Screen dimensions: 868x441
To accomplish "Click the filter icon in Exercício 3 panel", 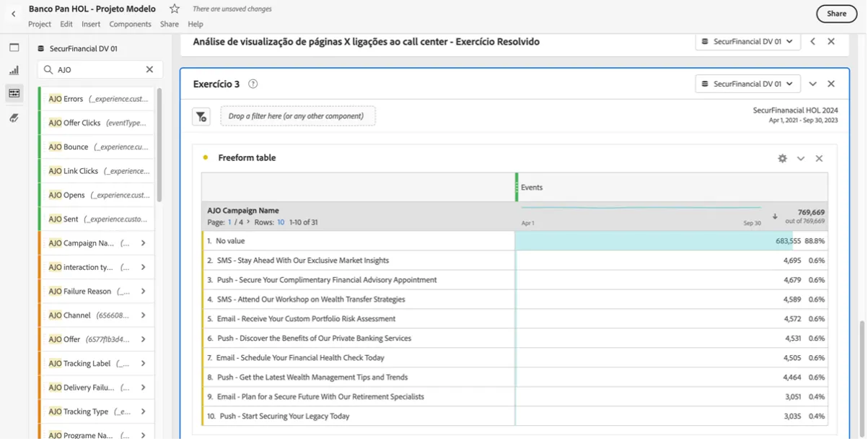I will pyautogui.click(x=201, y=116).
